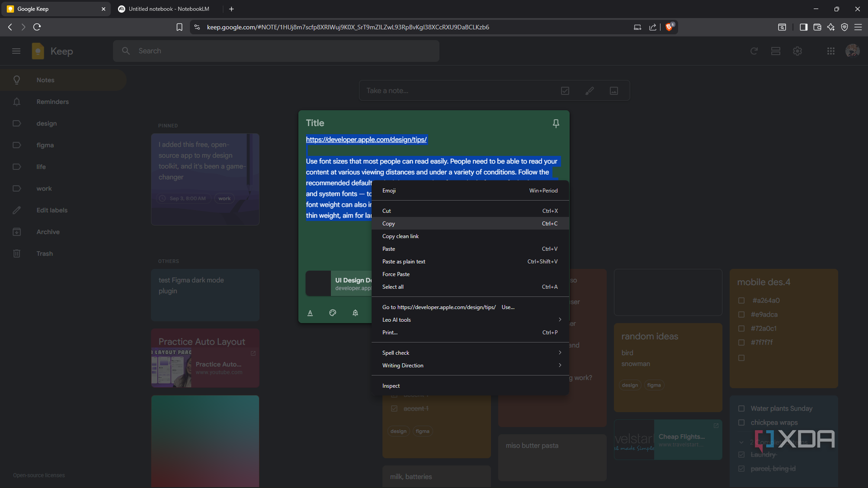Click Inspect in context menu
Viewport: 868px width, 488px height.
pos(470,386)
